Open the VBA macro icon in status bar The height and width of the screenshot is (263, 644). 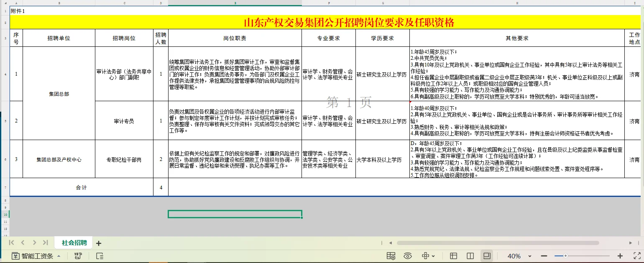pyautogui.click(x=78, y=256)
